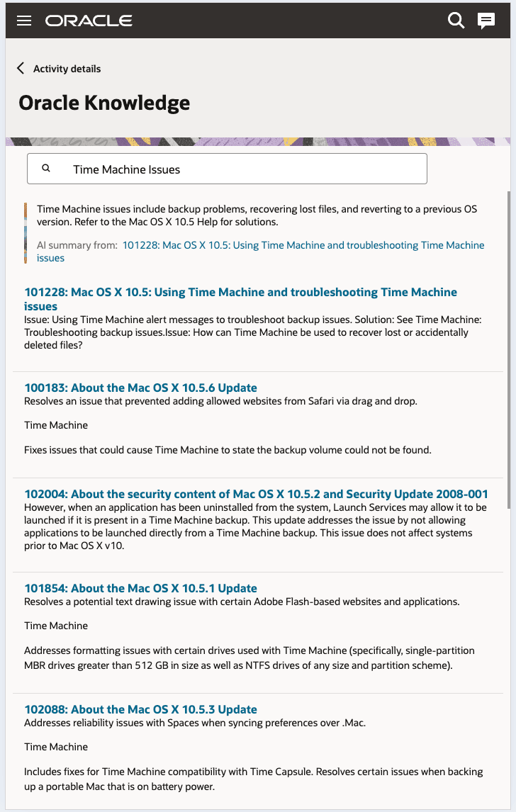Screen dimensions: 516x812
Task: Go back using the Activity details chevron
Action: point(21,68)
